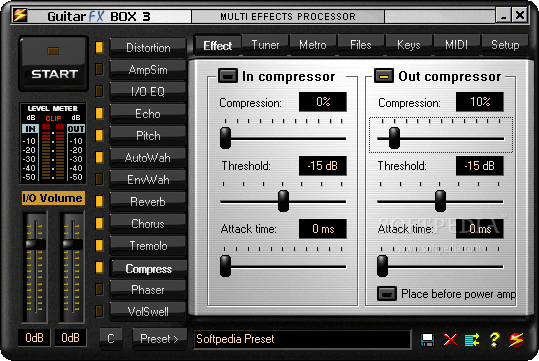The image size is (539, 361).
Task: Toggle the Phaser effect LED
Action: (99, 289)
